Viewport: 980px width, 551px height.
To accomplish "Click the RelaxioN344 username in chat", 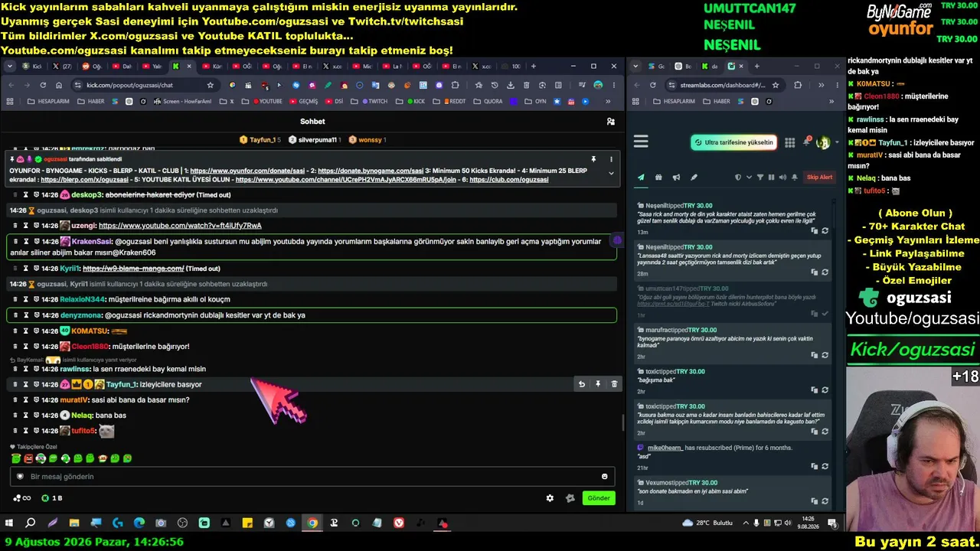I will (x=83, y=299).
